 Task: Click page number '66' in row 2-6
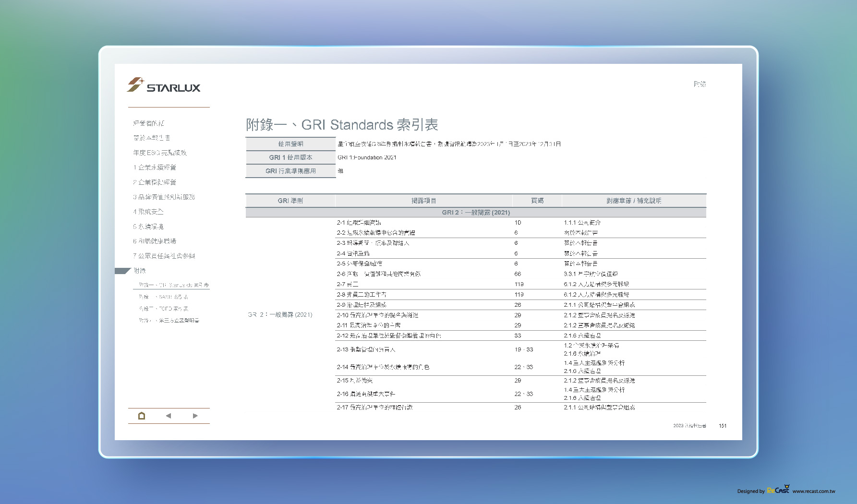518,274
